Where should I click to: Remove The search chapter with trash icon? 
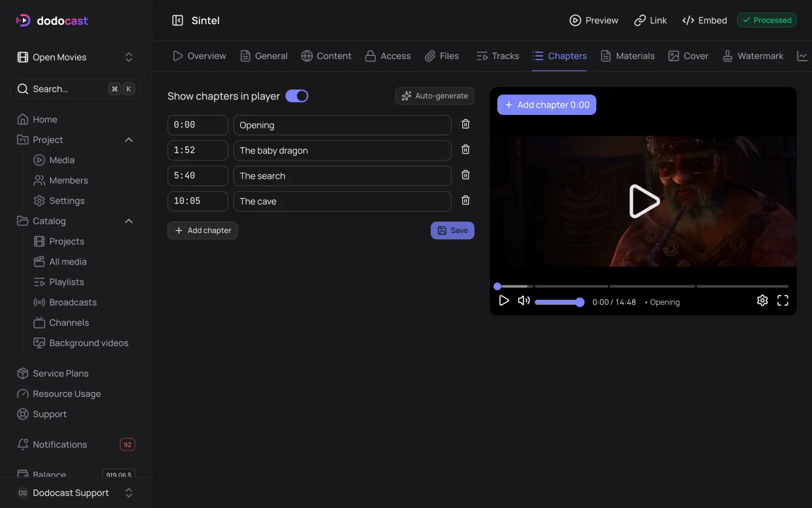click(x=465, y=175)
